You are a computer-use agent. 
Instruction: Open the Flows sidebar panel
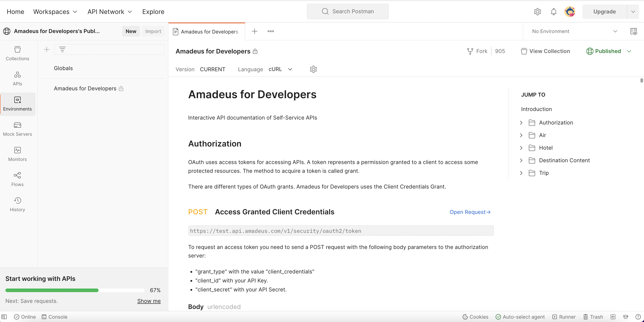click(x=18, y=179)
